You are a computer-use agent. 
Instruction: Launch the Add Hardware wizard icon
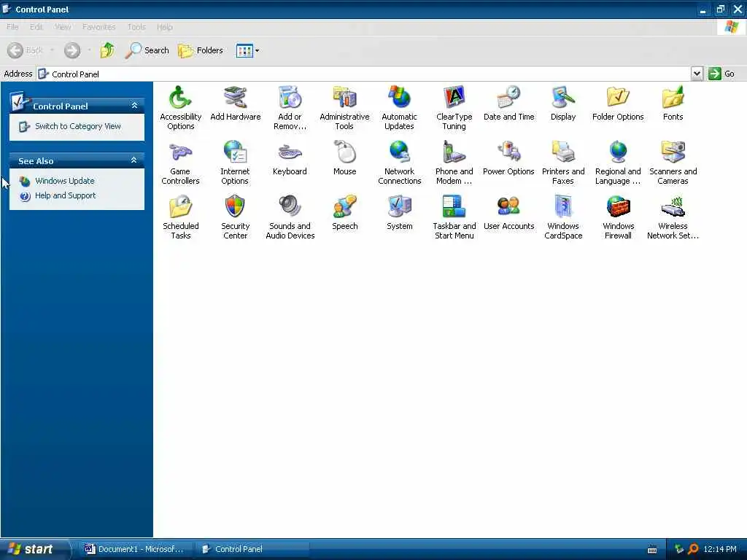coord(236,97)
